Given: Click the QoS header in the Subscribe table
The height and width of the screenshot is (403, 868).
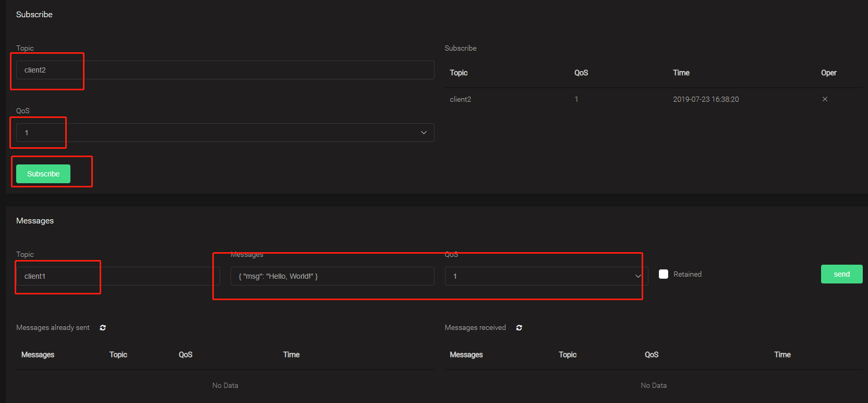Looking at the screenshot, I should [x=581, y=73].
